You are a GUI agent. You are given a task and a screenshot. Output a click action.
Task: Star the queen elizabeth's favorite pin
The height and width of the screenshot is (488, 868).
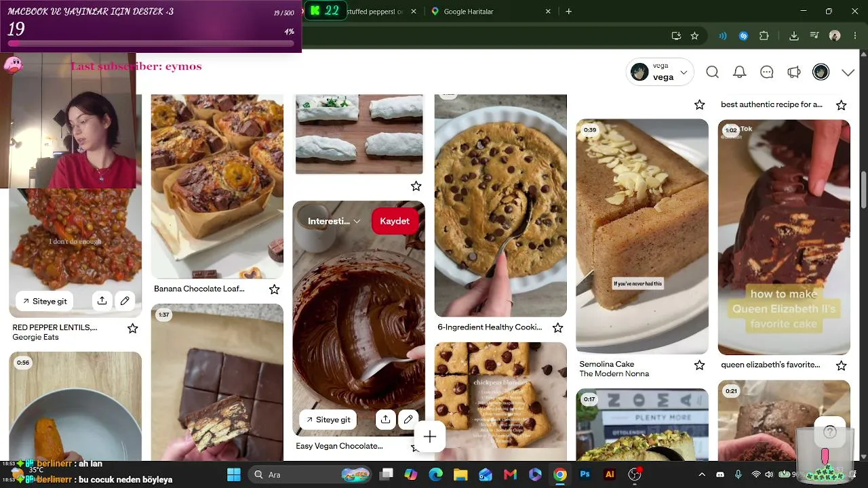click(x=842, y=365)
